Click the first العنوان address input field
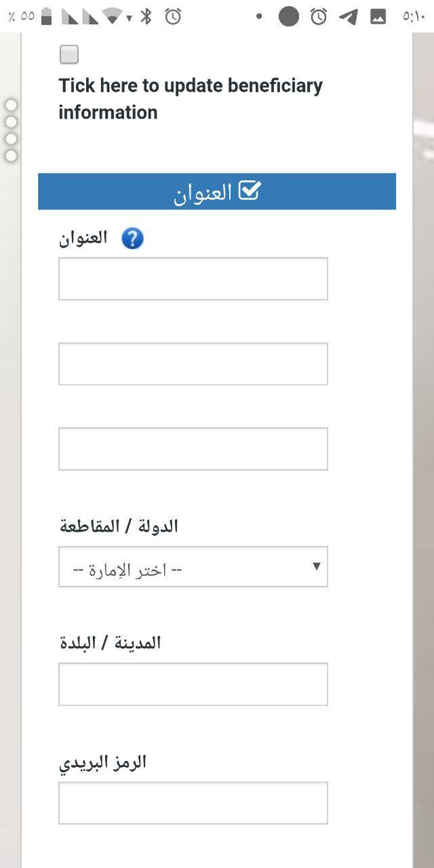This screenshot has height=868, width=434. tap(193, 279)
